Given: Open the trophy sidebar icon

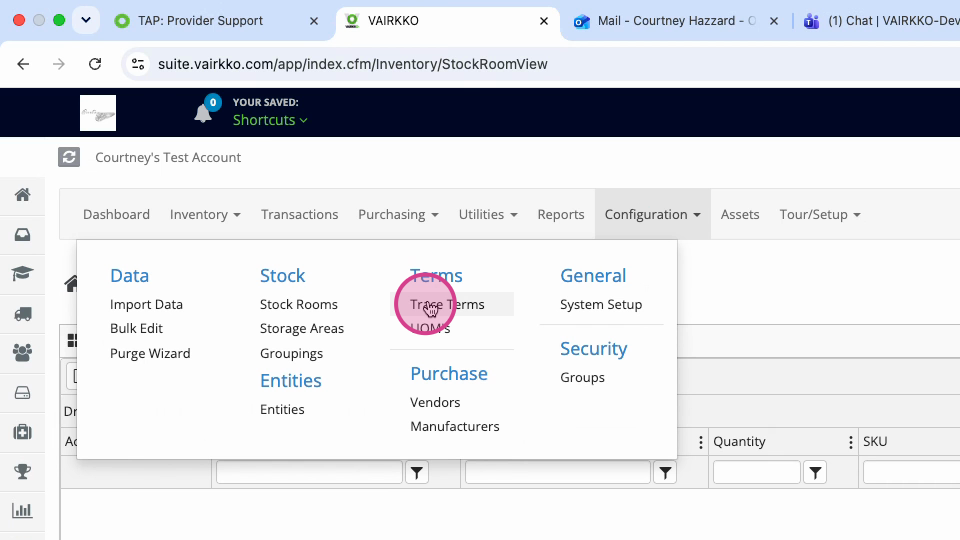Looking at the screenshot, I should click(23, 471).
